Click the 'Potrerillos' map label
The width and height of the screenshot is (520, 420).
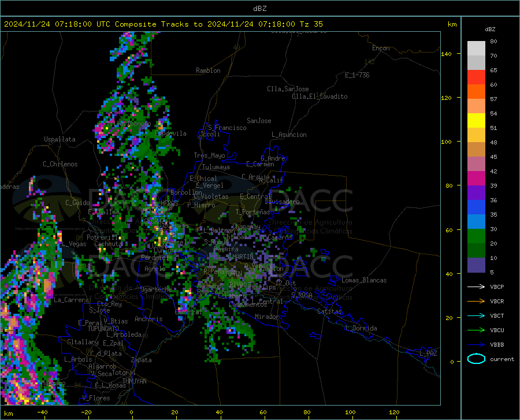[106, 237]
